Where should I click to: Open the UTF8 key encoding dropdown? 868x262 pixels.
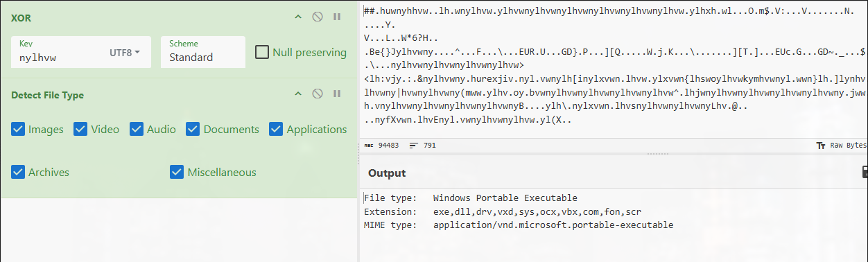coord(125,53)
